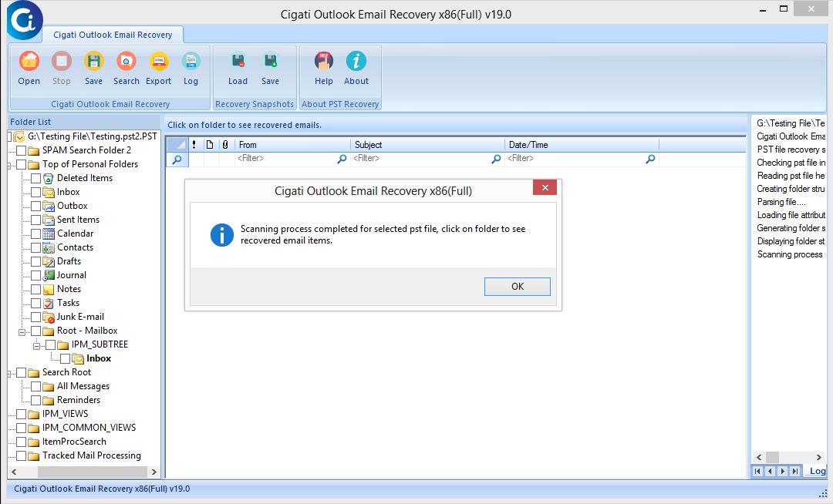Collapse the Top of Personal Folders node

point(9,166)
